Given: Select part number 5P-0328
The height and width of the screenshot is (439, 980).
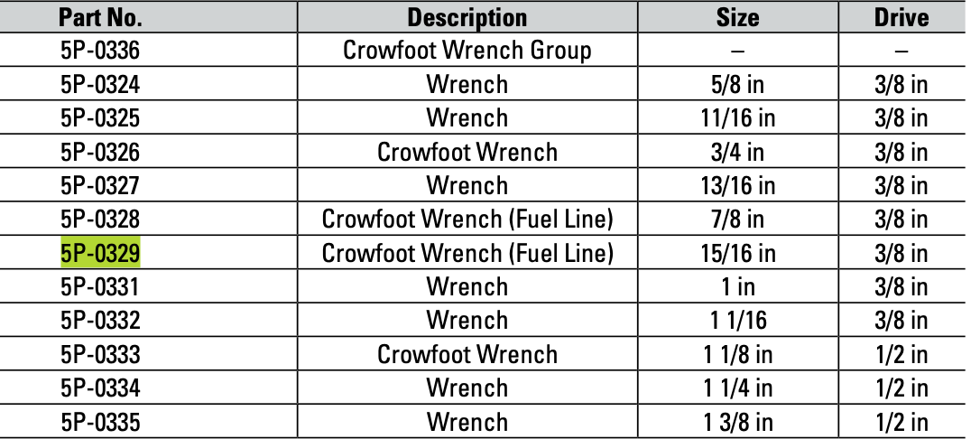Looking at the screenshot, I should [x=100, y=219].
